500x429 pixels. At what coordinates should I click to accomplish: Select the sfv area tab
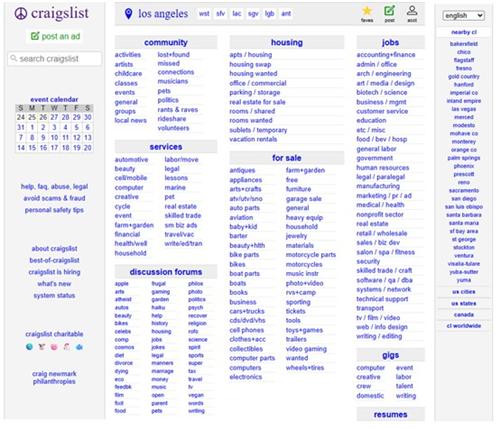pyautogui.click(x=220, y=14)
